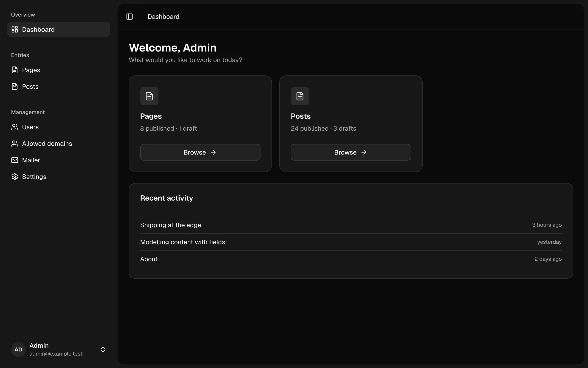Browse the Pages collection
This screenshot has height=368, width=588.
[200, 152]
